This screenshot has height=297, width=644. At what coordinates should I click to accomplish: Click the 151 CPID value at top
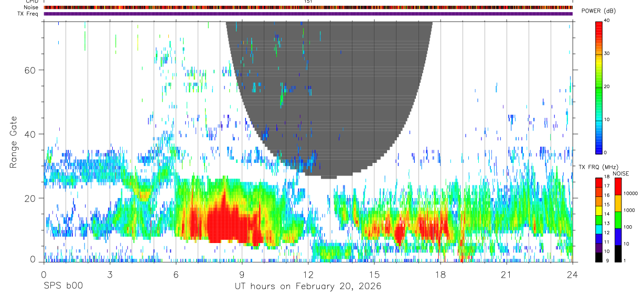click(x=308, y=2)
